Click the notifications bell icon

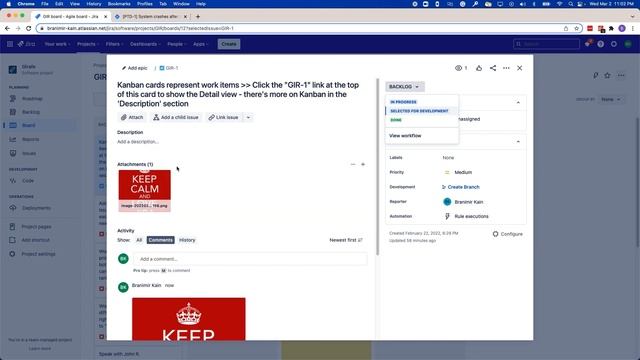point(588,44)
